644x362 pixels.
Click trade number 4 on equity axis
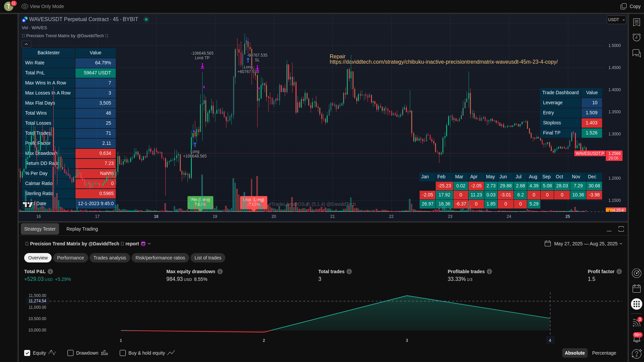coord(550,340)
